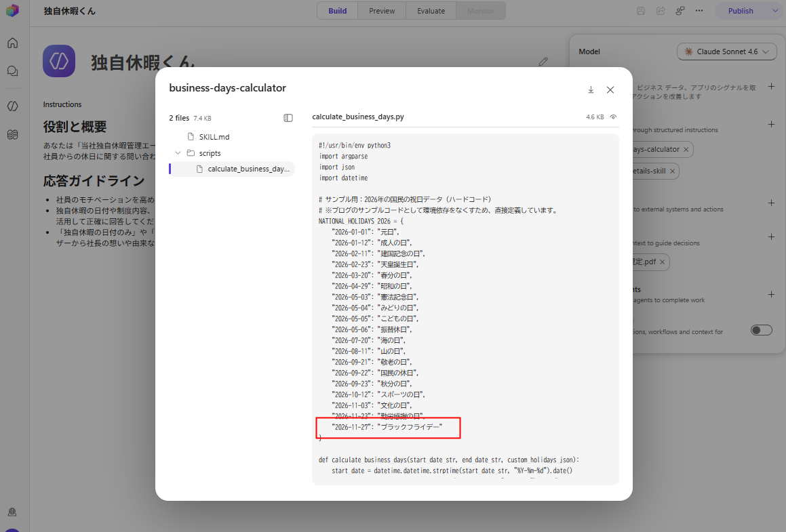Click the folder icon of scripts

point(191,152)
